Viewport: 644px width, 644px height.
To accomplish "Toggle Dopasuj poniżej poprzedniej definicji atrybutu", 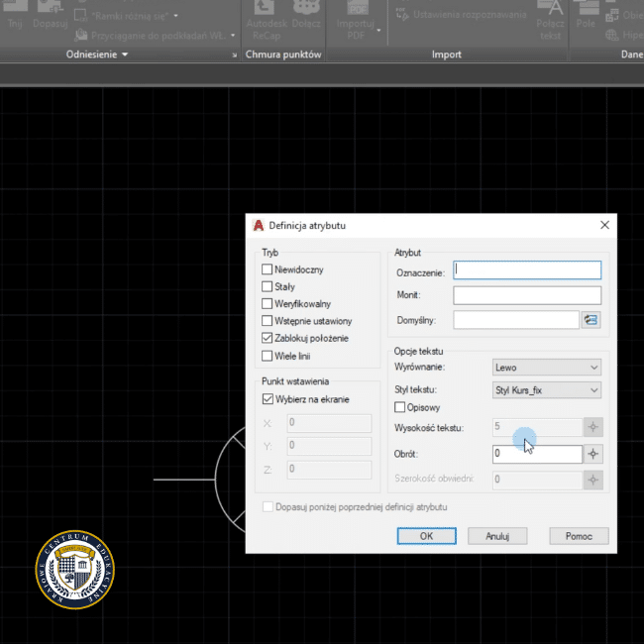I will [268, 506].
